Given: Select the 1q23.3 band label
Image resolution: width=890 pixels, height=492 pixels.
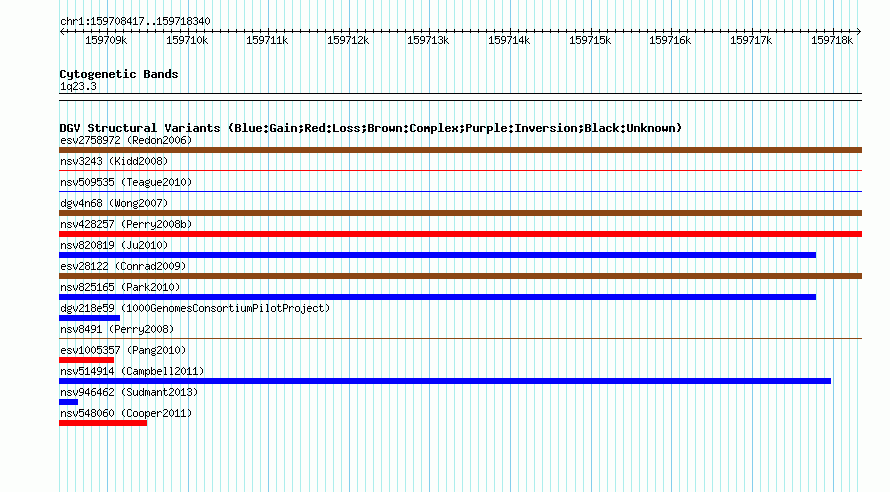Looking at the screenshot, I should [x=78, y=87].
